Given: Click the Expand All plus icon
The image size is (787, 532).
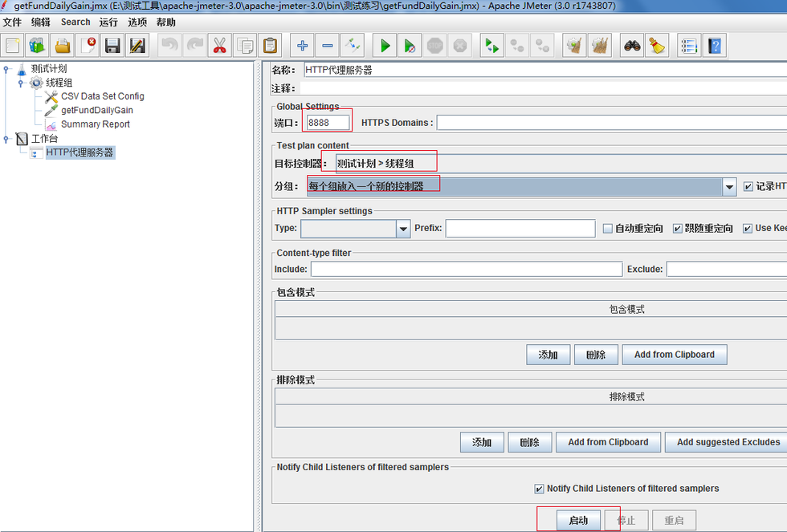Looking at the screenshot, I should coord(302,46).
